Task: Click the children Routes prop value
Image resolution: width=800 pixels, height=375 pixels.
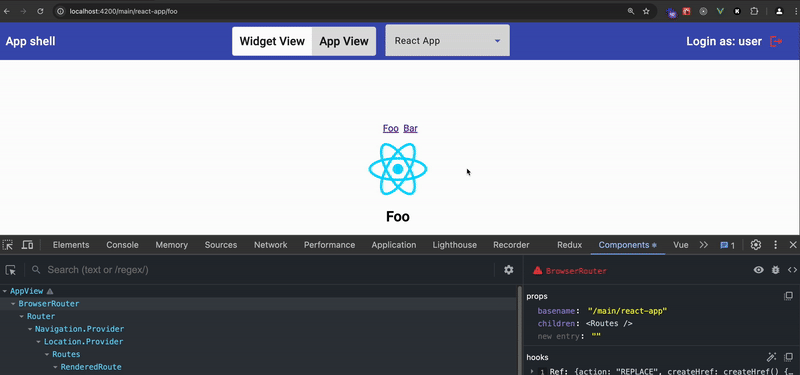Action: [609, 323]
